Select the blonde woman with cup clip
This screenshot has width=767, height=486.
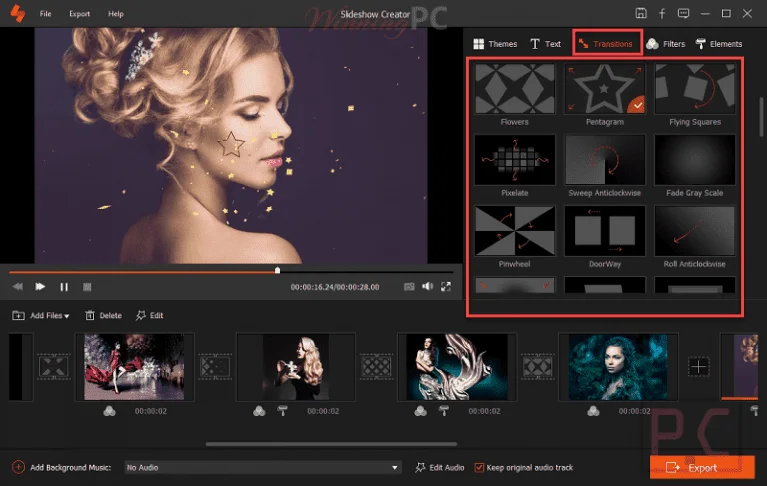pyautogui.click(x=296, y=367)
